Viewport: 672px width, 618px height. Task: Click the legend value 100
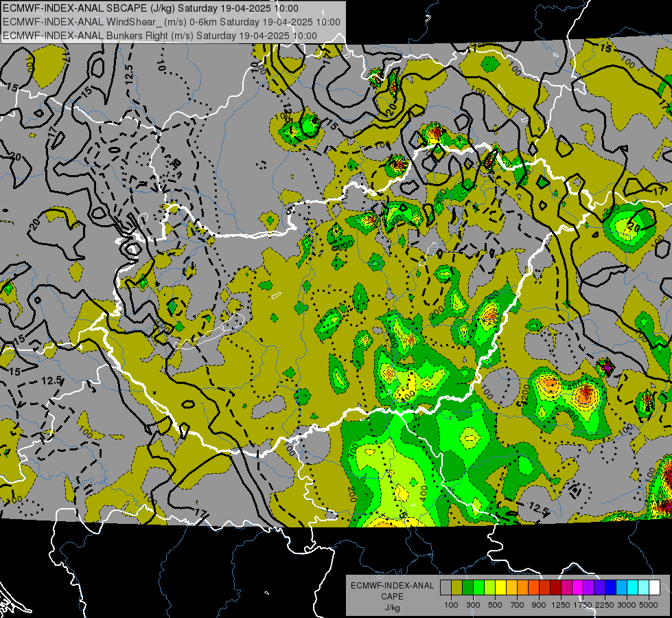click(451, 605)
